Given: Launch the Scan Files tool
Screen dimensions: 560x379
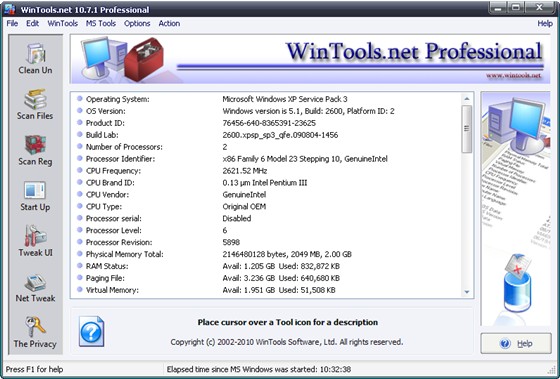Looking at the screenshot, I should (35, 100).
